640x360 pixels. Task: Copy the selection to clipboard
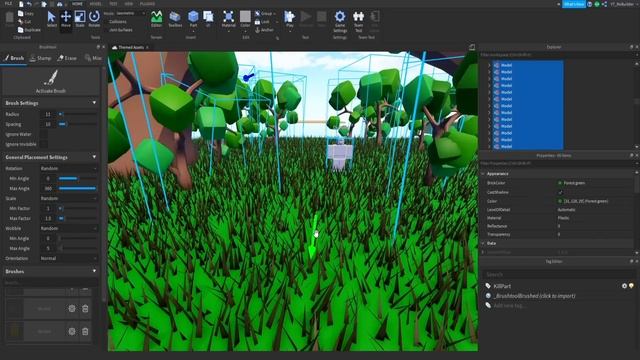[26, 13]
